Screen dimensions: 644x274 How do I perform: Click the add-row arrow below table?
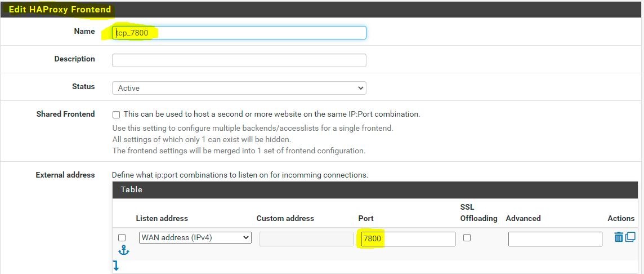click(115, 266)
